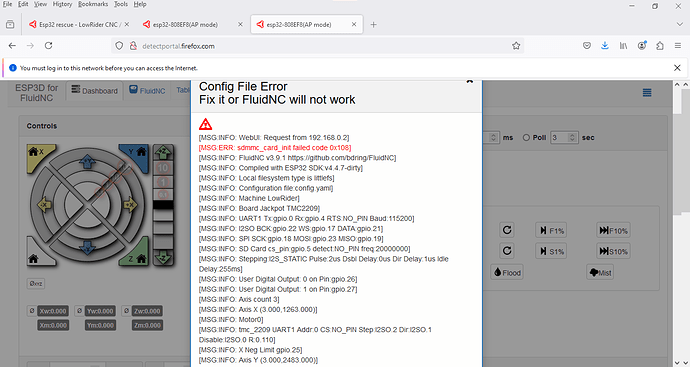
Task: Zero the Yw work coordinate
Action: (79, 311)
